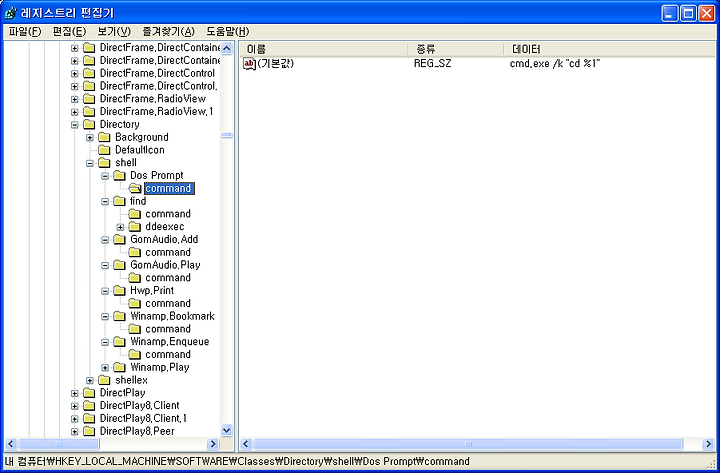Open the 편집(E) menu
This screenshot has height=473, width=720.
(69, 32)
